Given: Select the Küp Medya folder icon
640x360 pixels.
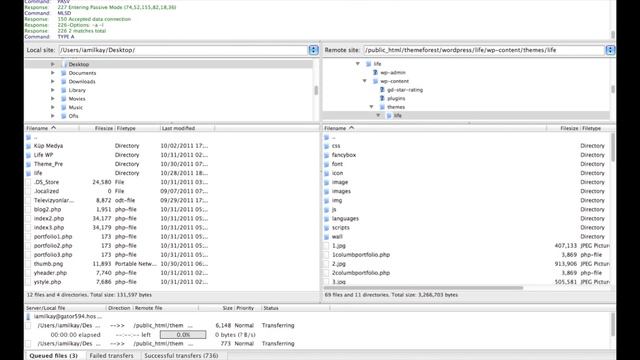Looking at the screenshot, I should pos(28,146).
